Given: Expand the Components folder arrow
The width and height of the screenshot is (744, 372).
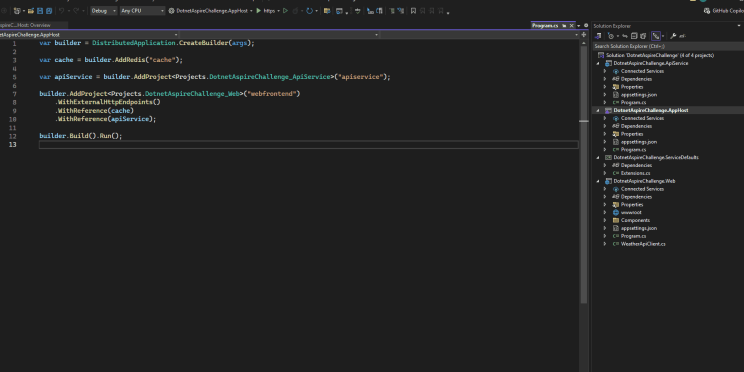Looking at the screenshot, I should coord(605,220).
